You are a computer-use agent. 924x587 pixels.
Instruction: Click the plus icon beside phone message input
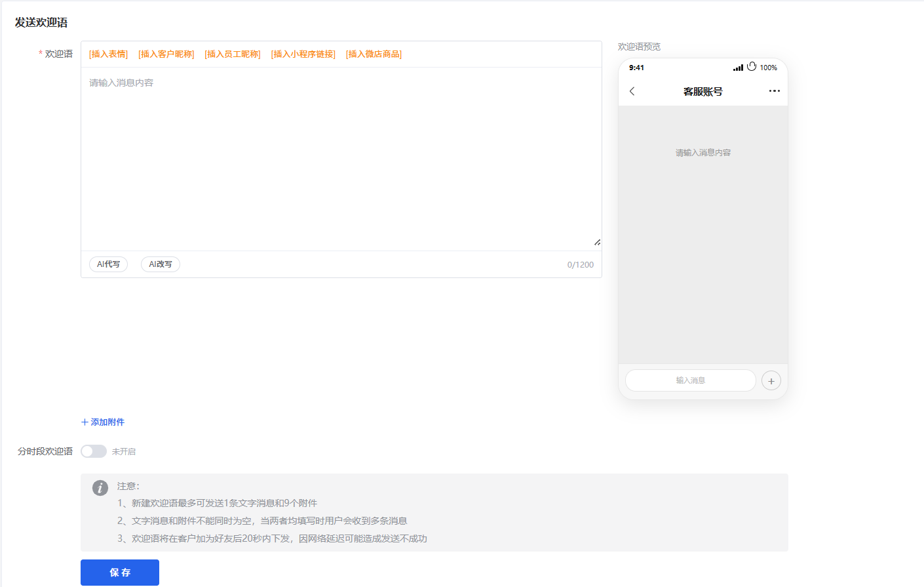click(771, 381)
